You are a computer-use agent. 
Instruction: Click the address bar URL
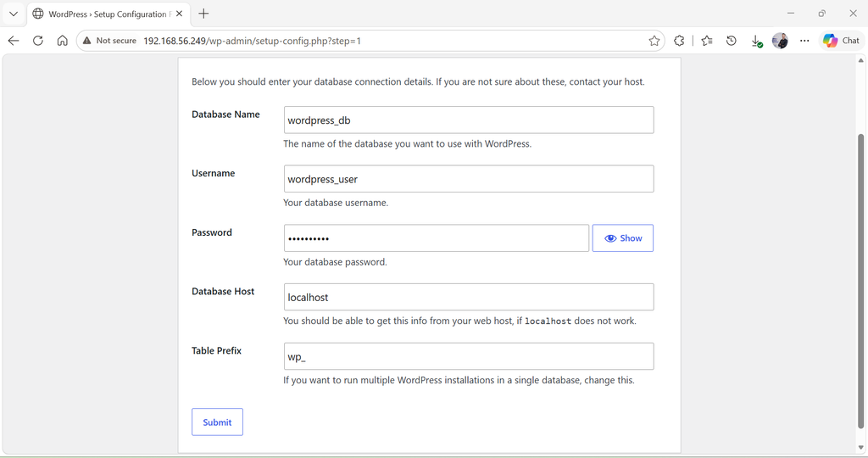click(x=252, y=41)
